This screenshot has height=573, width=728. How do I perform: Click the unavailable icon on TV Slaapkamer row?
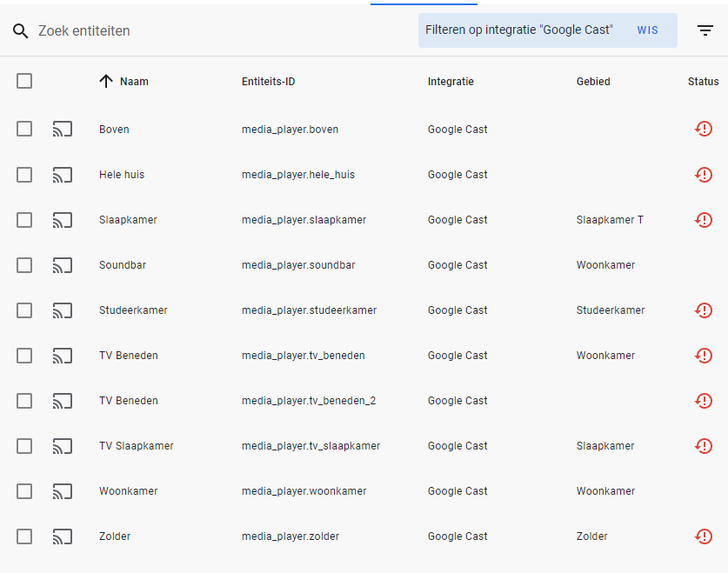pos(704,446)
